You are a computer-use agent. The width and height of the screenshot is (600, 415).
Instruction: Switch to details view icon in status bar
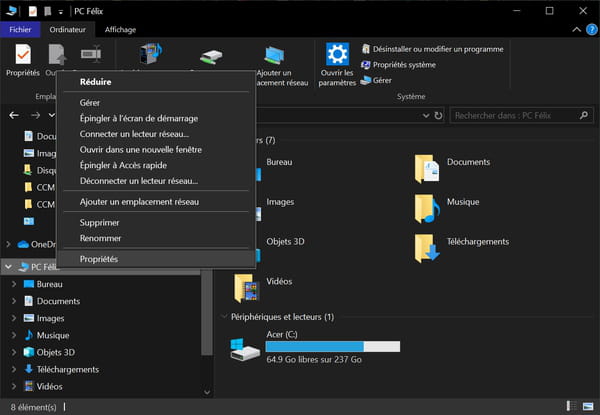click(571, 406)
